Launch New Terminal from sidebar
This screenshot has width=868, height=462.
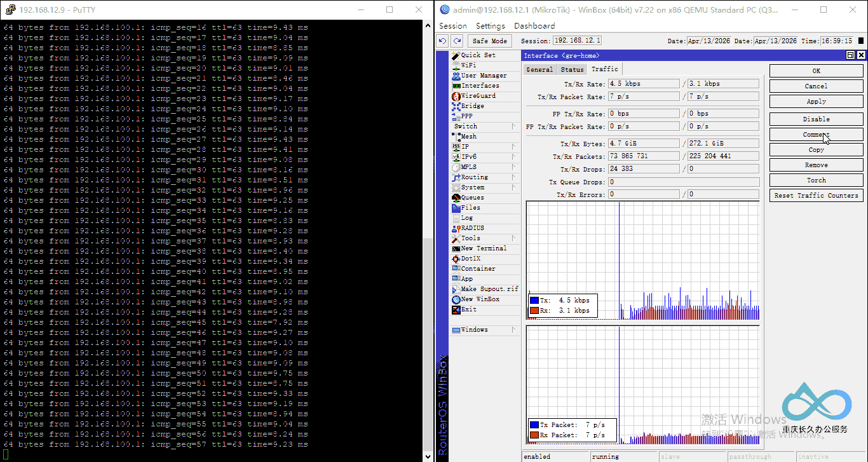pos(483,248)
